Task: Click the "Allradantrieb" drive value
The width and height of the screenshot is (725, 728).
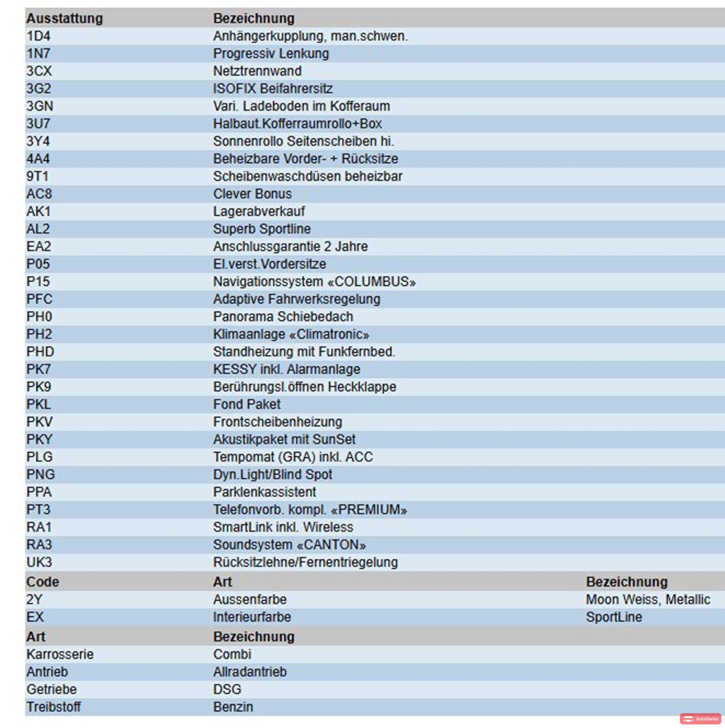Action: point(250,671)
